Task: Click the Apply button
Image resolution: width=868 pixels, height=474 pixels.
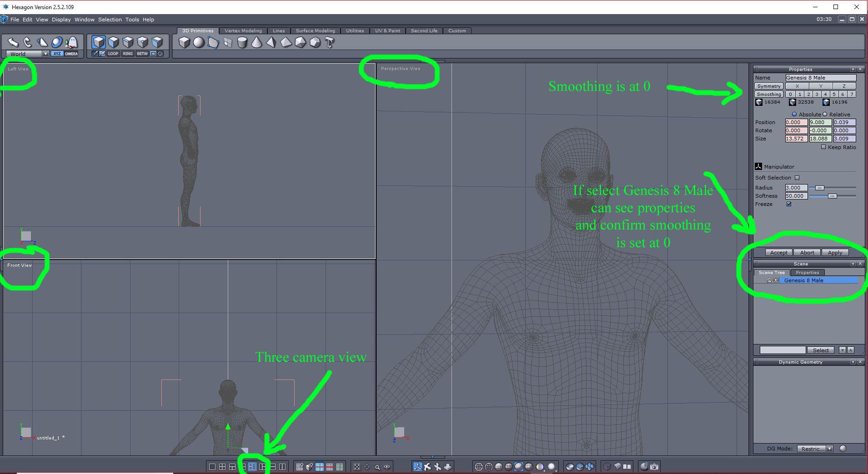Action: click(835, 253)
